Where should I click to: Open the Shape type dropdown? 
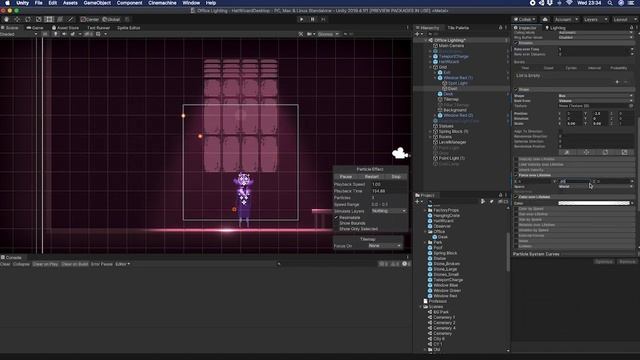[x=596, y=96]
